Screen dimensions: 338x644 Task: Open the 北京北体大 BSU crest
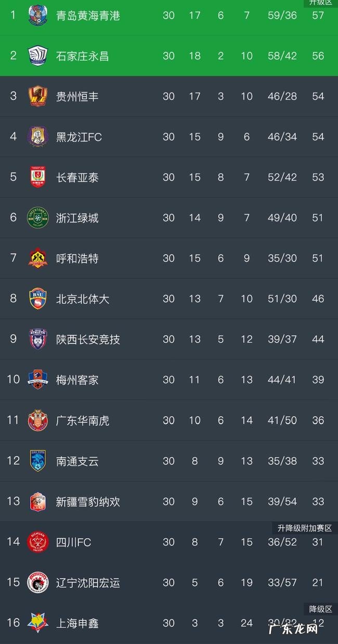[x=37, y=299]
